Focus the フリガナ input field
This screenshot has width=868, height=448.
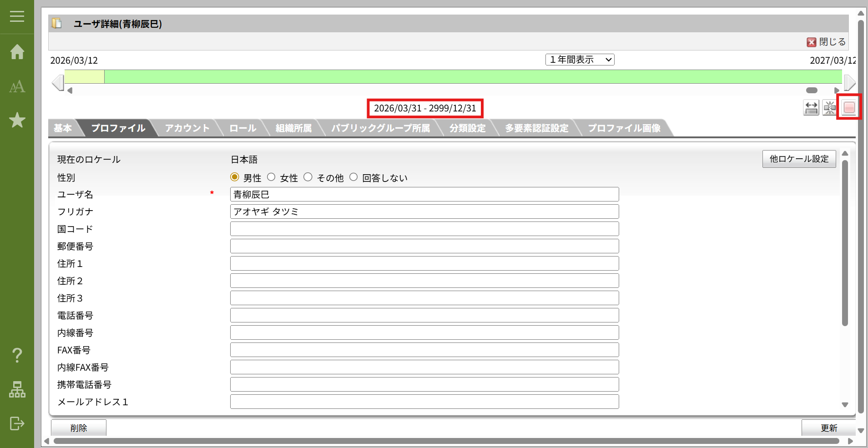point(424,211)
